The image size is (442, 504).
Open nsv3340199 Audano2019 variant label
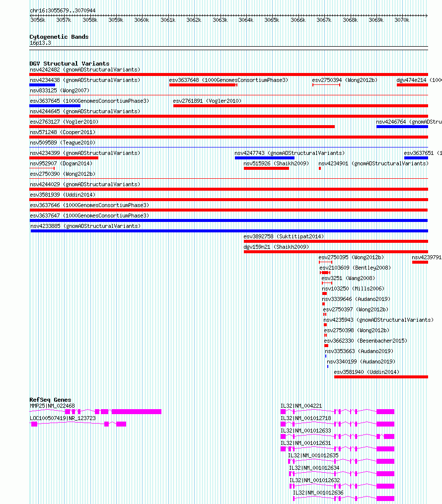(361, 361)
